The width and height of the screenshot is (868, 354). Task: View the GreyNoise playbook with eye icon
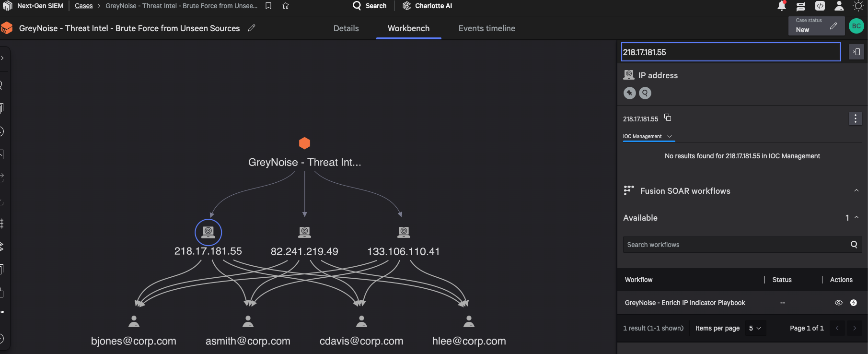(x=839, y=303)
